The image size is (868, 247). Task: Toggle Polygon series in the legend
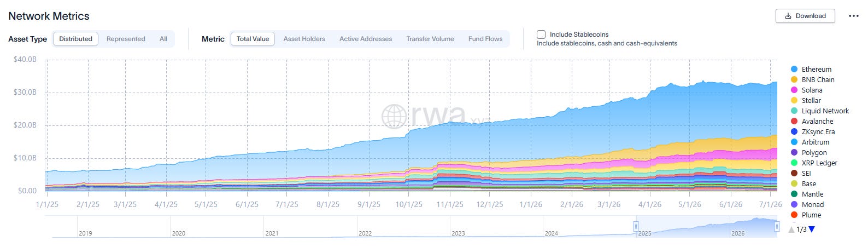click(809, 152)
